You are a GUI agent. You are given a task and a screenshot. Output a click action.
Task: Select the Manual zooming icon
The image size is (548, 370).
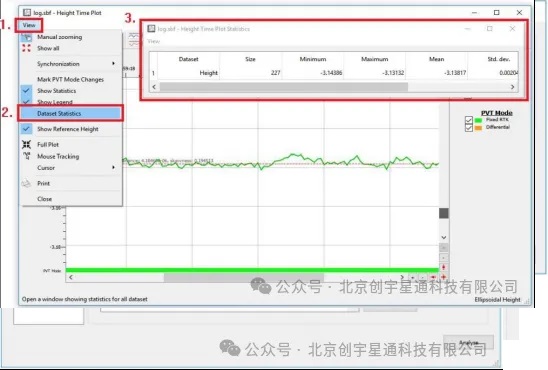pos(26,37)
